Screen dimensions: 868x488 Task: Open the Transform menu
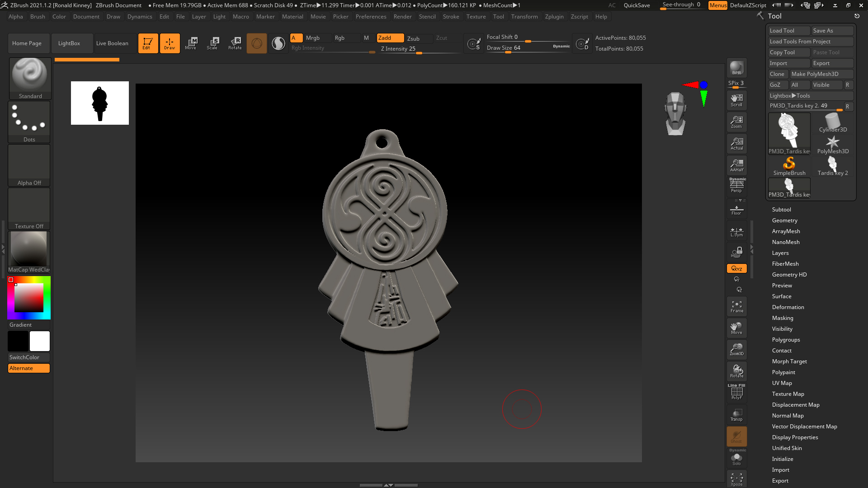[524, 17]
